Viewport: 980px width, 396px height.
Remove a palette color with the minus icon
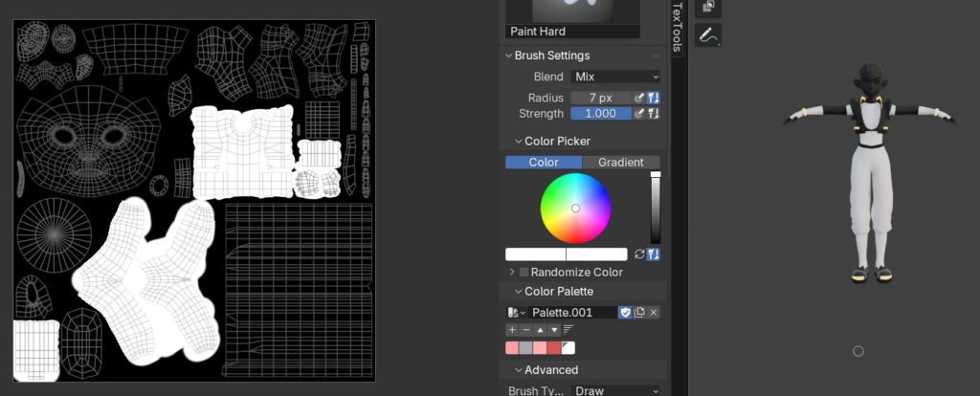[525, 330]
